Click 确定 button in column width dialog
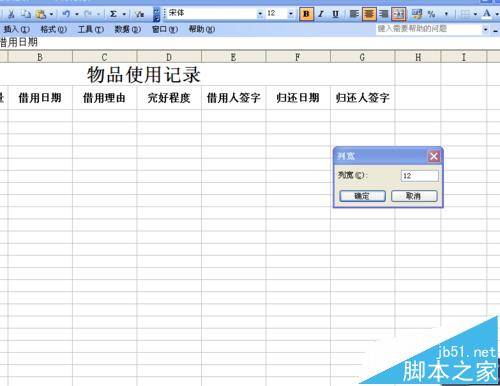 click(x=362, y=196)
